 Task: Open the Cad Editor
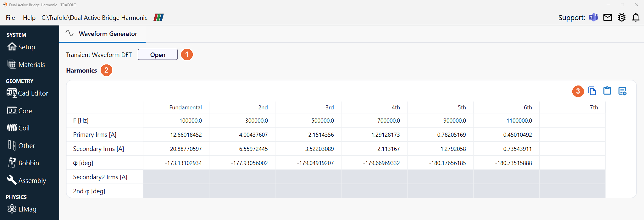[27, 93]
